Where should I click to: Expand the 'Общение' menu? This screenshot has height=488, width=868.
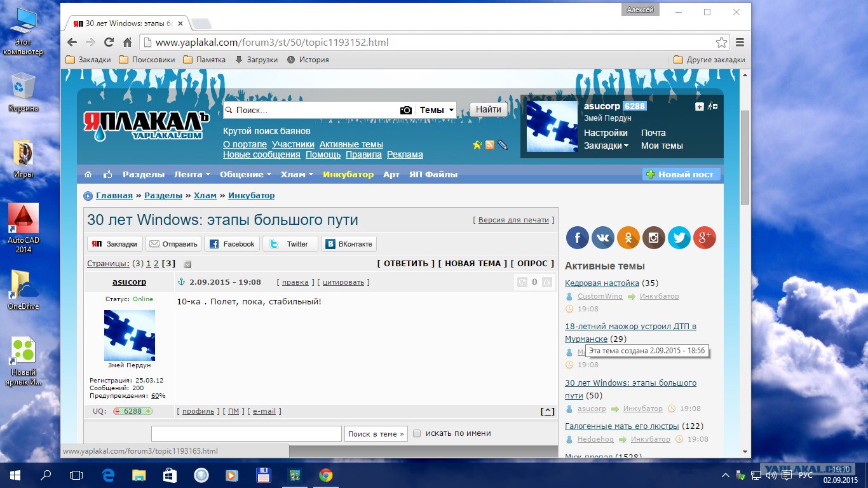[245, 174]
